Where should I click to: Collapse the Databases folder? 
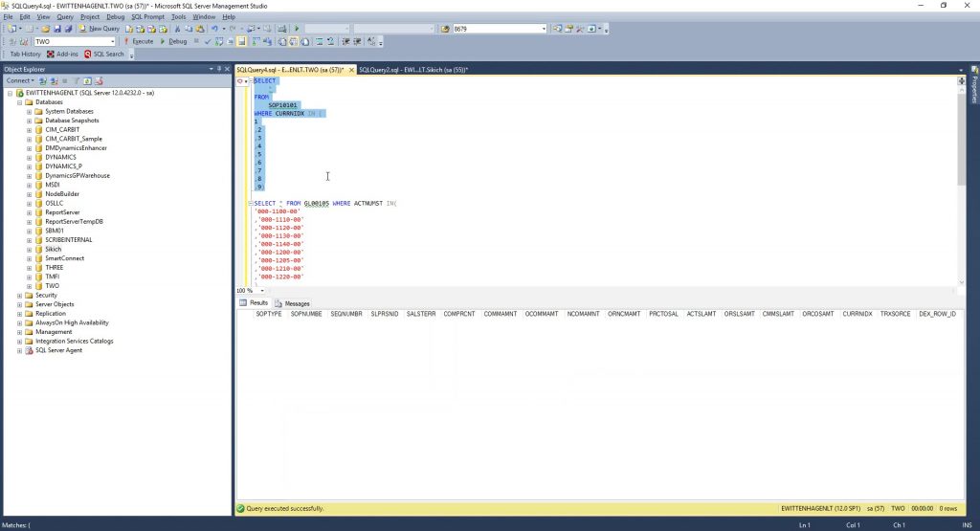tap(19, 102)
